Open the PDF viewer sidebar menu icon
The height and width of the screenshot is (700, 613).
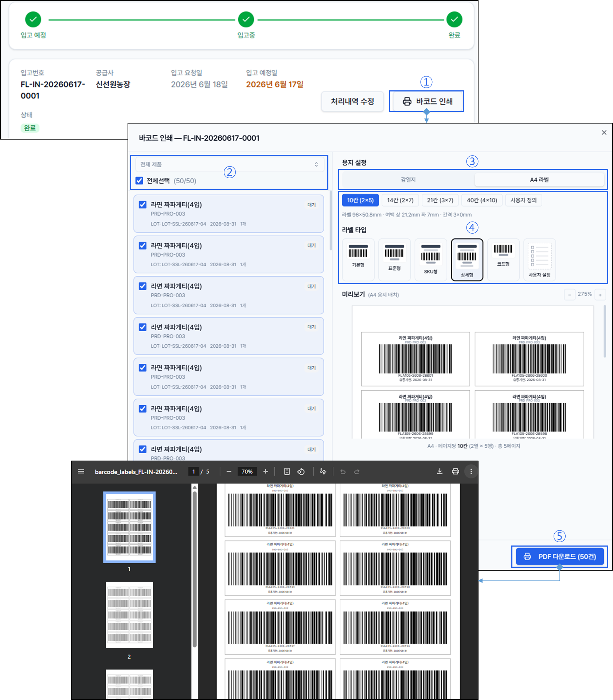[81, 472]
